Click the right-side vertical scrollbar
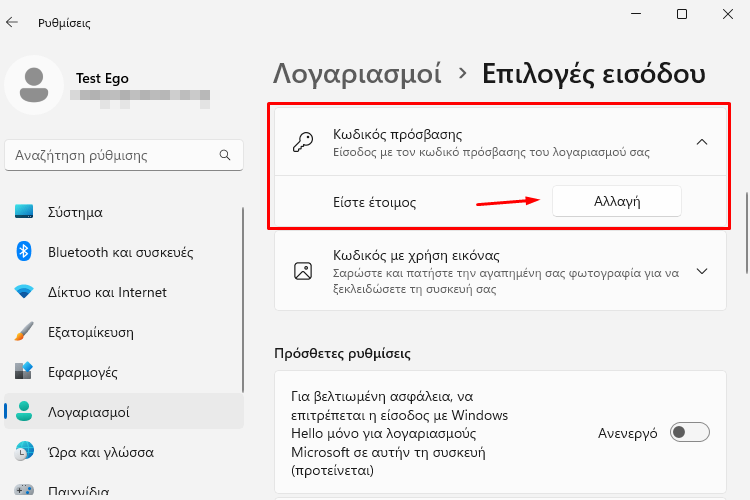Image resolution: width=750 pixels, height=500 pixels. click(x=746, y=233)
